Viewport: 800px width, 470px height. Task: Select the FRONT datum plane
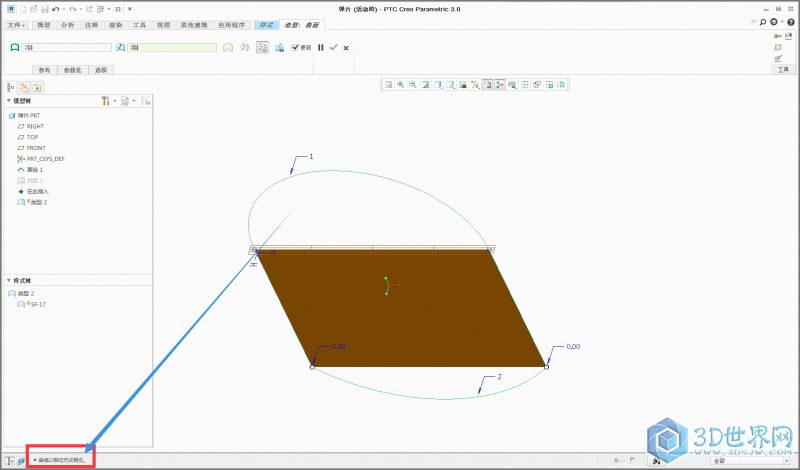pos(32,148)
